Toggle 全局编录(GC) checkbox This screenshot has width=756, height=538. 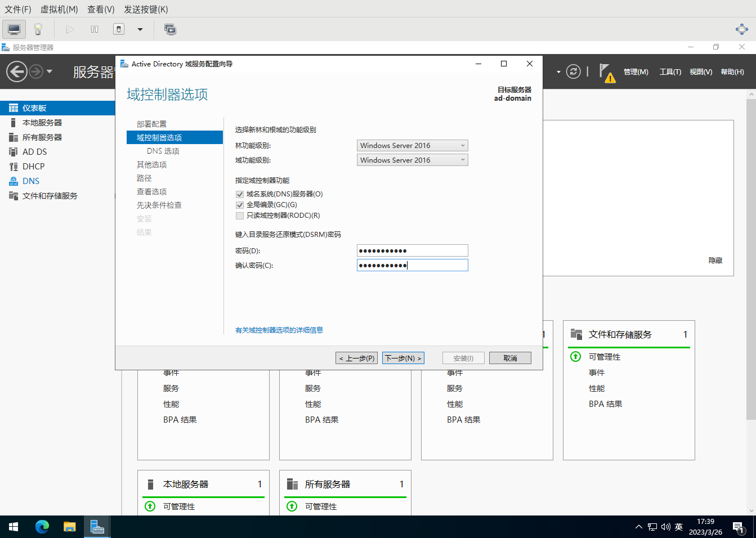pyautogui.click(x=240, y=205)
